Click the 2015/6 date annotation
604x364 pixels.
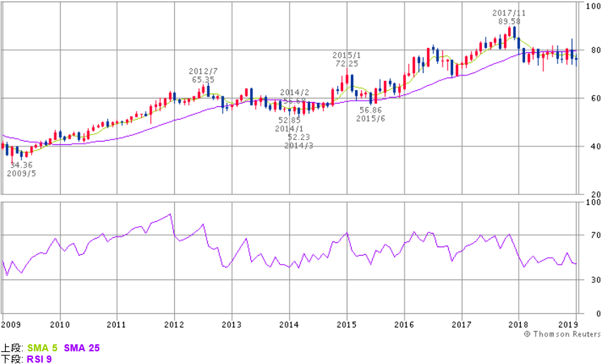pyautogui.click(x=371, y=118)
